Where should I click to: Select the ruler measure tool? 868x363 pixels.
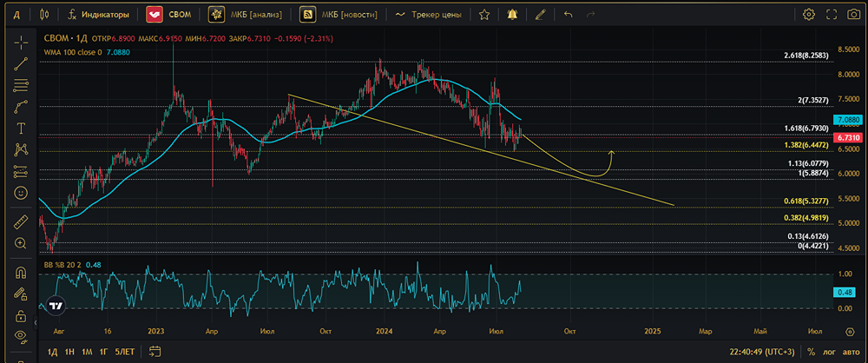coord(21,221)
